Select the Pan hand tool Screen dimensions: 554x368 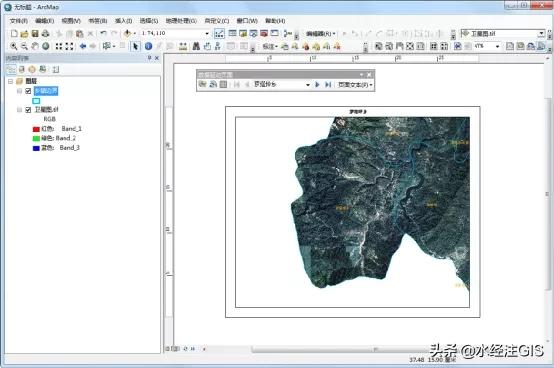[x=35, y=46]
